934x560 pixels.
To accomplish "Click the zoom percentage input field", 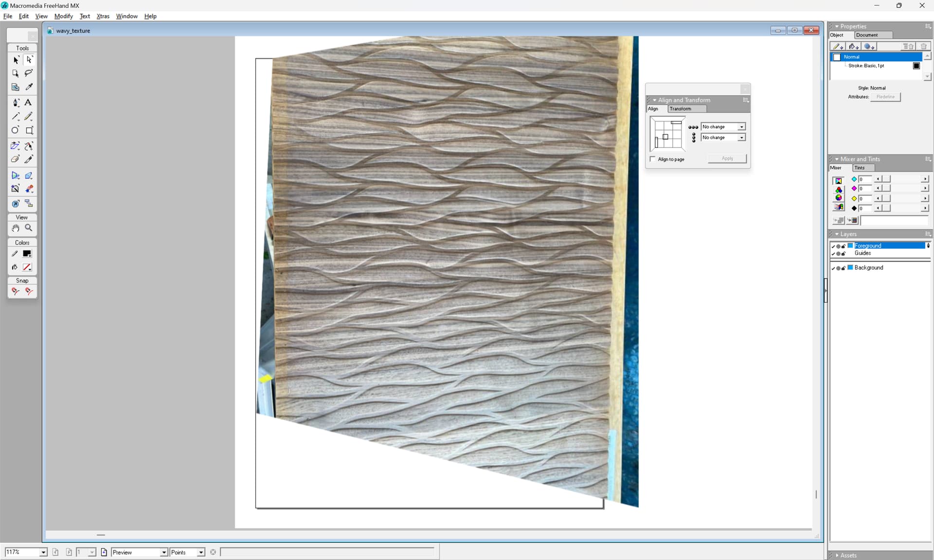I will click(21, 552).
